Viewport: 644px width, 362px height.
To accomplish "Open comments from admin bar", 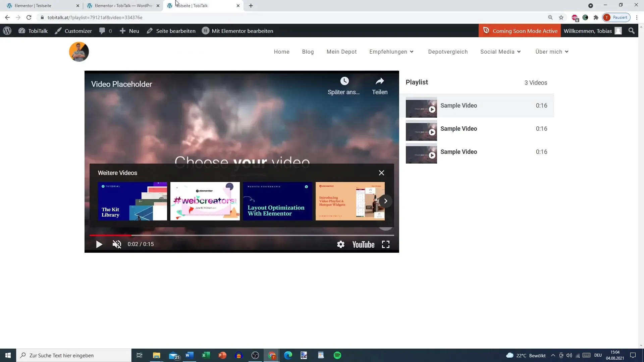I will (x=105, y=31).
